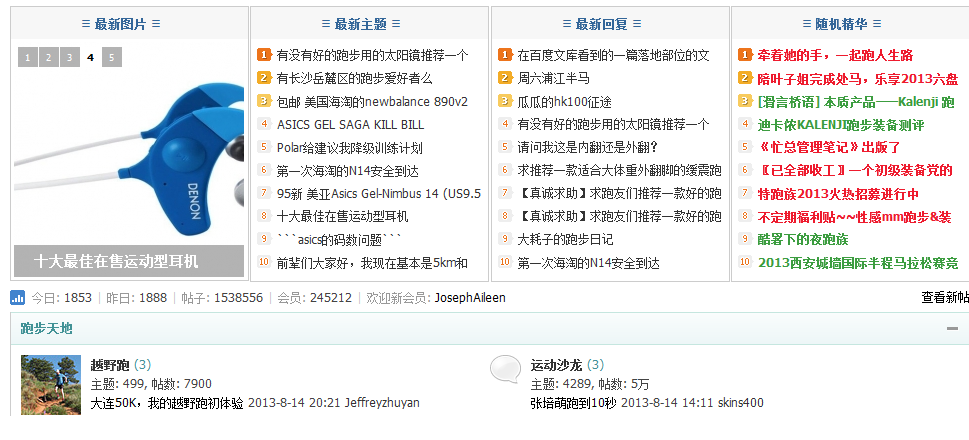The width and height of the screenshot is (969, 440).
Task: Open the reply thread 周六浦江半马
Action: coord(553,78)
